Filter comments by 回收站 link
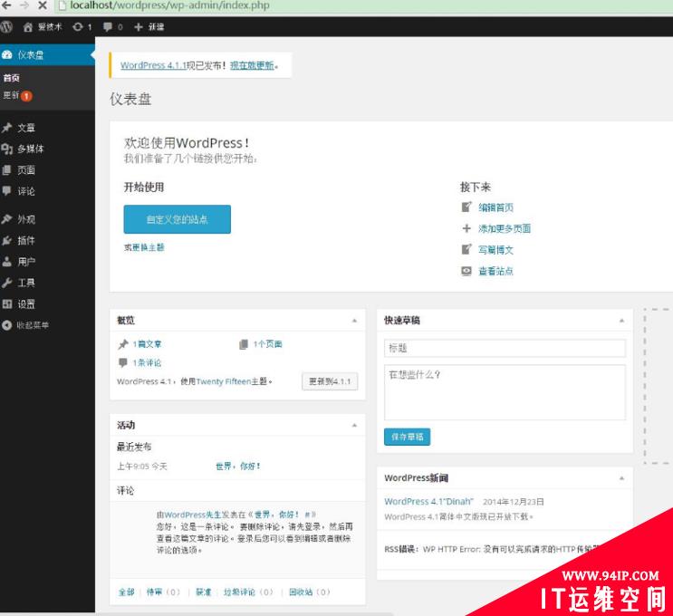 (301, 592)
